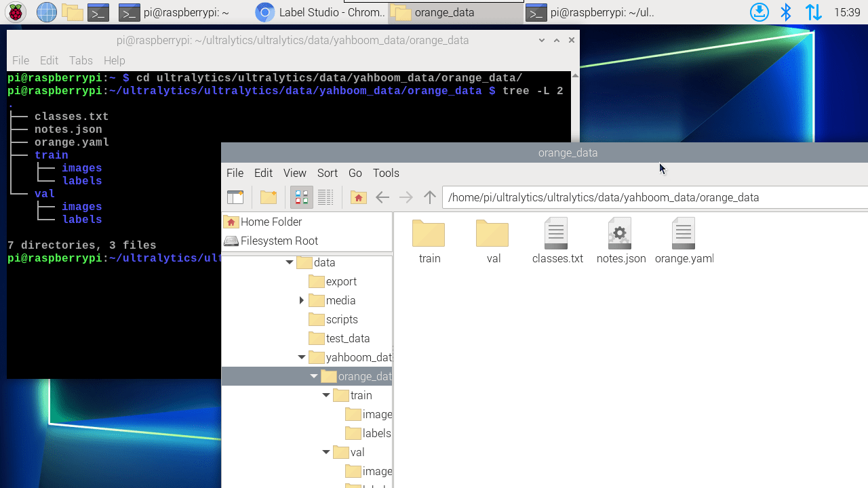This screenshot has height=488, width=868.
Task: Launch the Terminal launcher icon in taskbar
Action: tap(99, 12)
